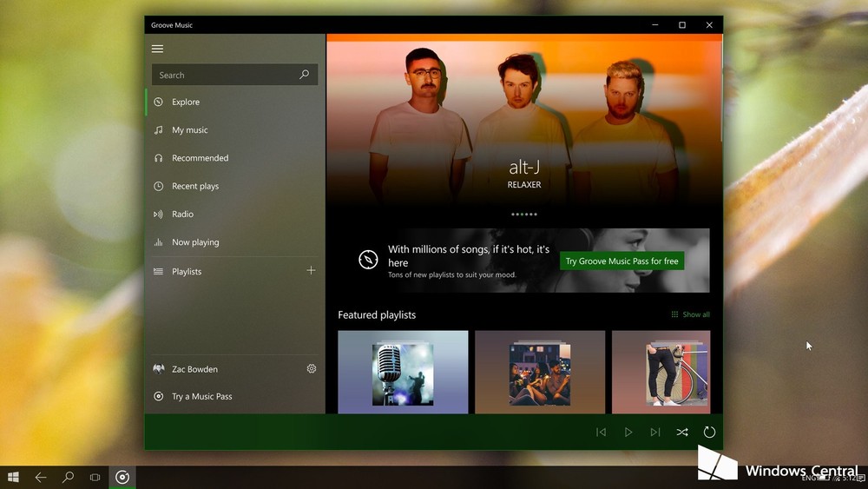Open Recent plays list
This screenshot has height=489, width=868.
194,186
